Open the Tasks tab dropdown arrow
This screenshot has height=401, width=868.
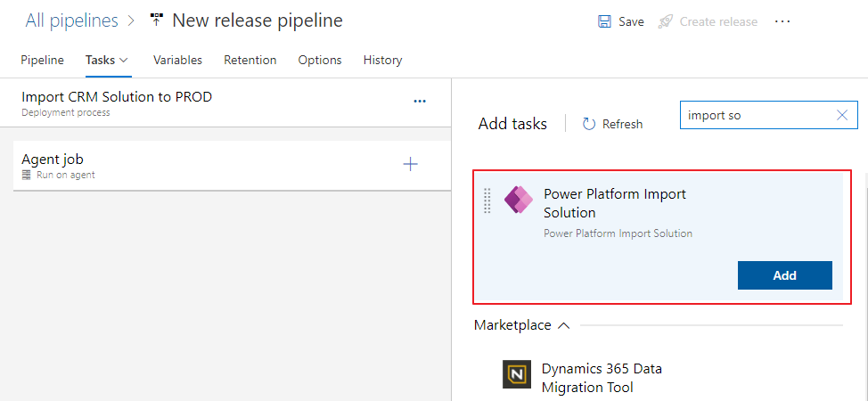click(x=124, y=60)
